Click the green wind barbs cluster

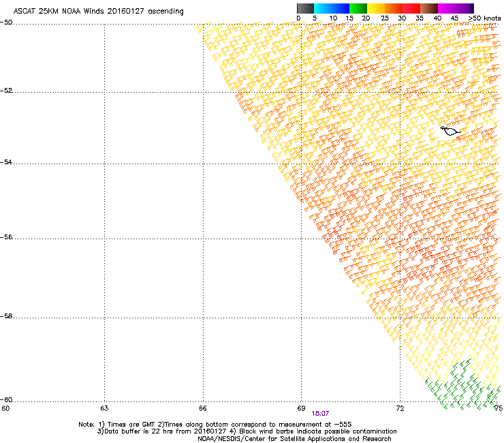(463, 386)
